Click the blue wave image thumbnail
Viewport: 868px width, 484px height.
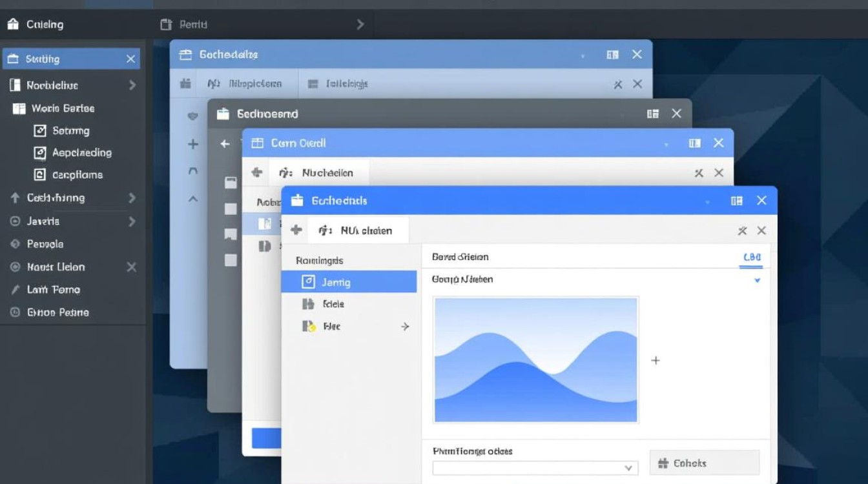[x=536, y=359]
